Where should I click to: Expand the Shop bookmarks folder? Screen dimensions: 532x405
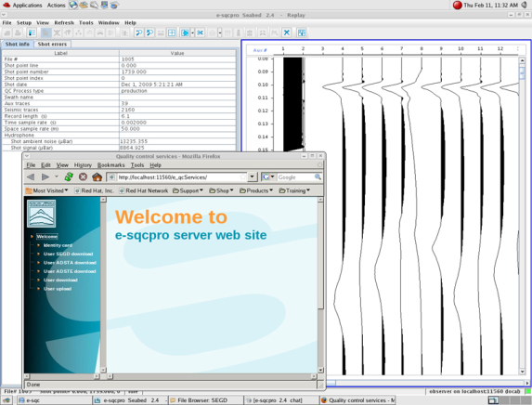tap(221, 190)
